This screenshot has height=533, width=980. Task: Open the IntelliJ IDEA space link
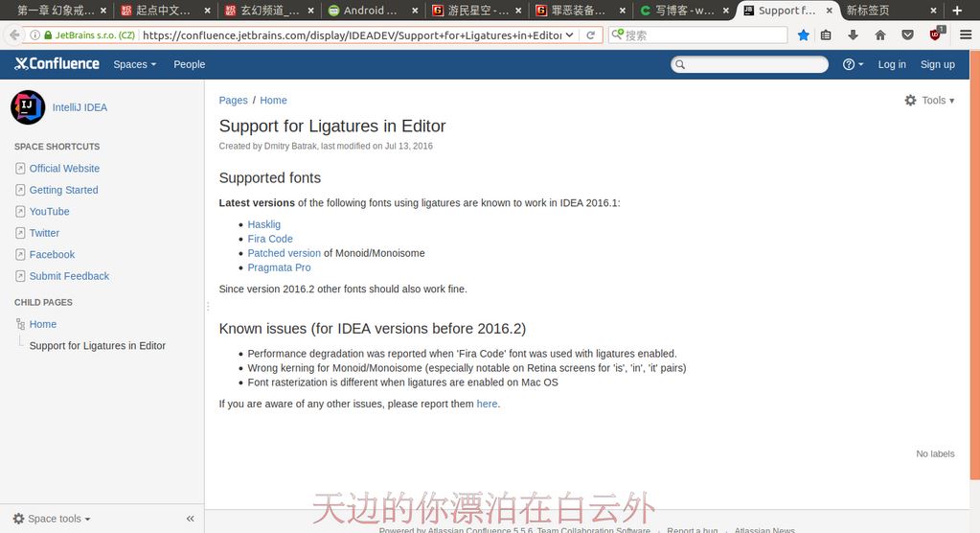(80, 107)
